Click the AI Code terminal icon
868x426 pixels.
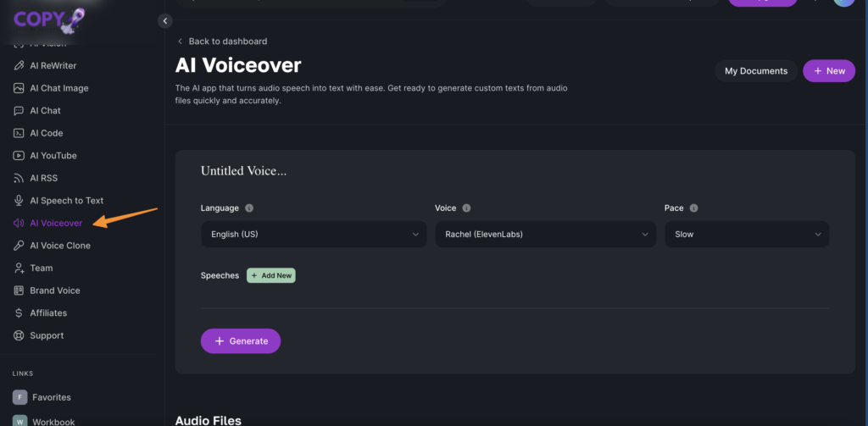pyautogui.click(x=19, y=133)
